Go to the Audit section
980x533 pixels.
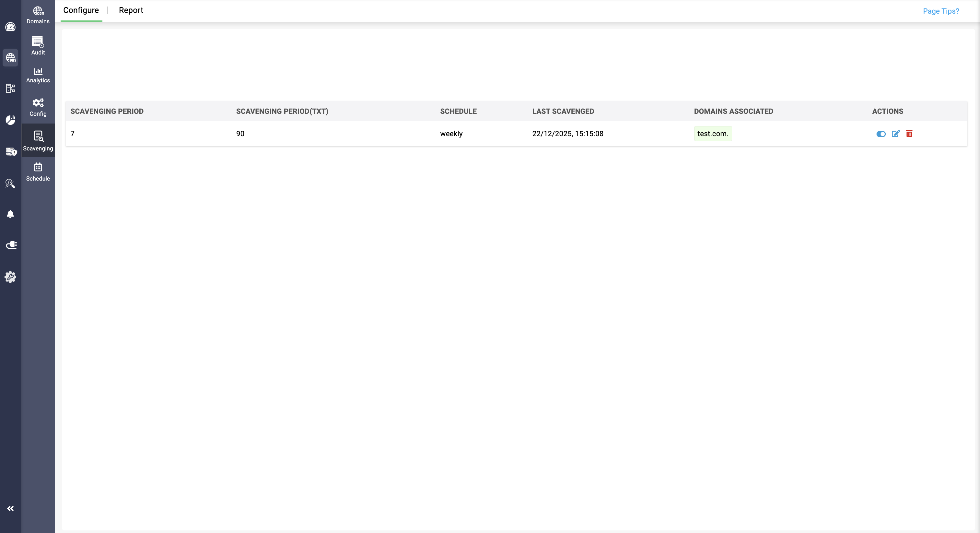click(38, 45)
